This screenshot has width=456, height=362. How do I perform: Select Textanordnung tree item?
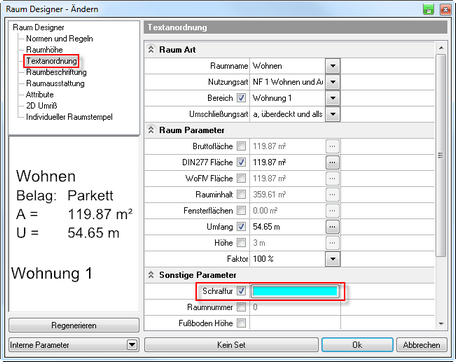click(51, 61)
